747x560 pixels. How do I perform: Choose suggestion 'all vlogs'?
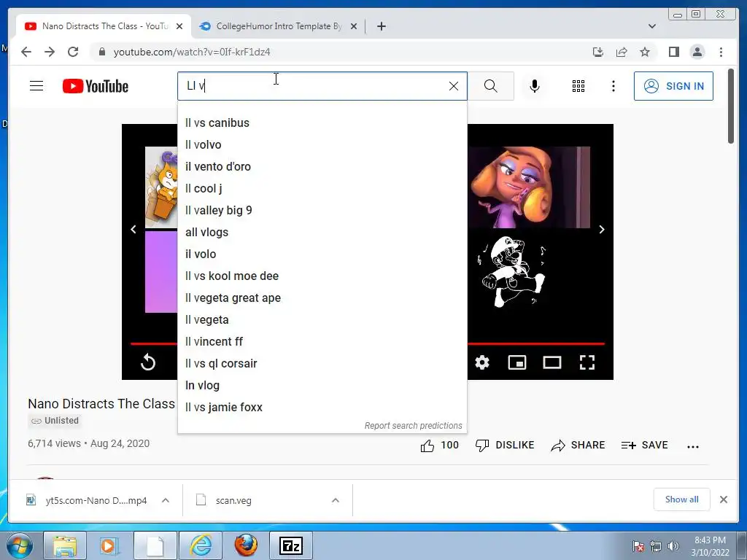322,233
